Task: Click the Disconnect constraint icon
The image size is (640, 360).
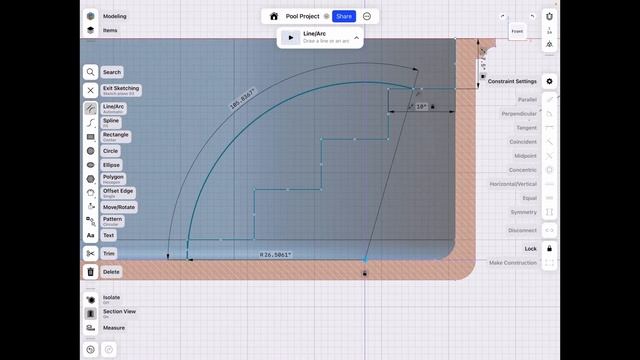Action: [x=549, y=230]
